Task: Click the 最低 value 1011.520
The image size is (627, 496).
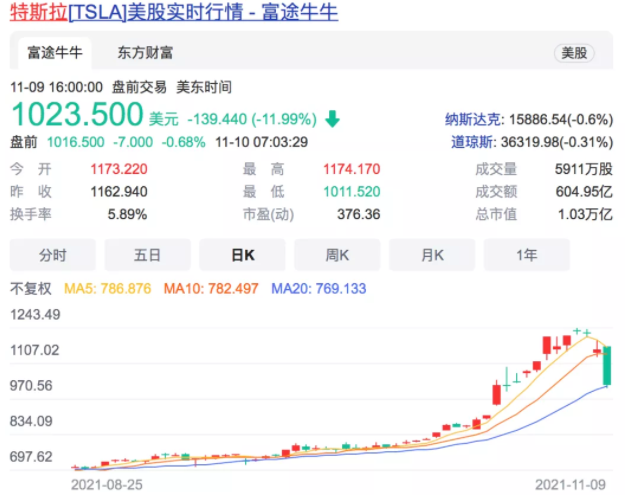Action: (x=351, y=192)
